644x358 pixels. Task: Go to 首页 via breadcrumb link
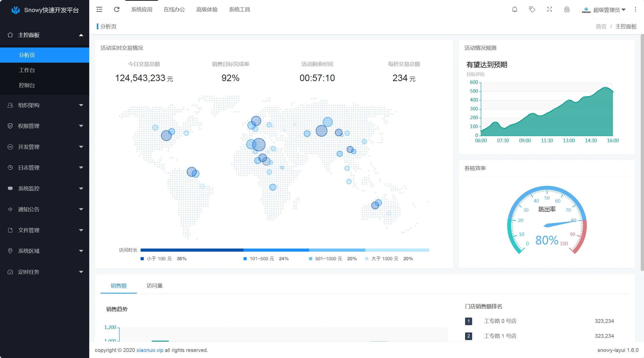point(601,27)
